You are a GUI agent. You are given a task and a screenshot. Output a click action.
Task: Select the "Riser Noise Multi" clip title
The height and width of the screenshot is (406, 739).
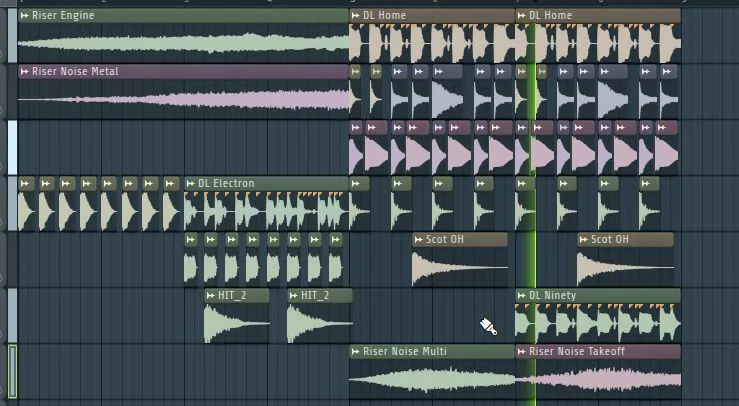click(x=405, y=352)
